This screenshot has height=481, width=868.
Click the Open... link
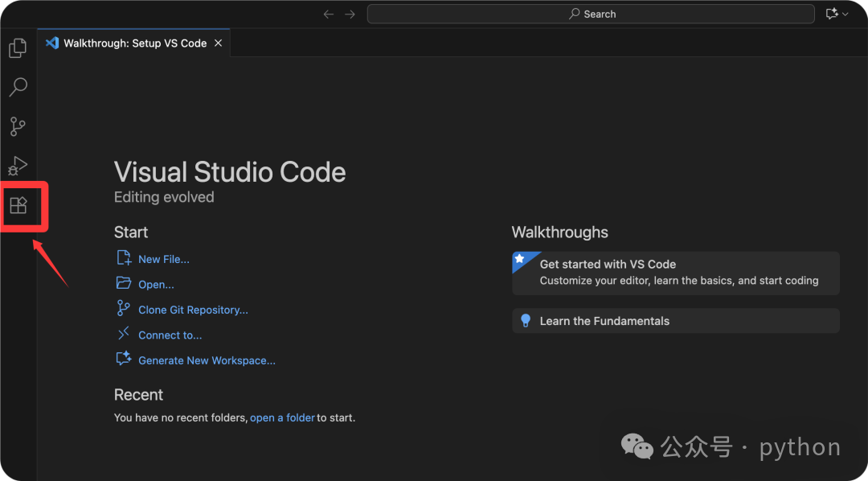pos(156,285)
